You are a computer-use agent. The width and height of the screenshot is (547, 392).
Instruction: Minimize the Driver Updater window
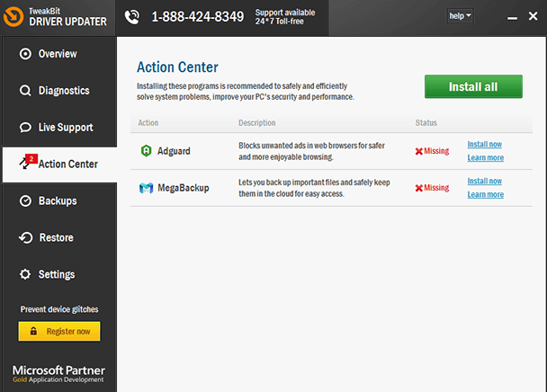tap(512, 17)
